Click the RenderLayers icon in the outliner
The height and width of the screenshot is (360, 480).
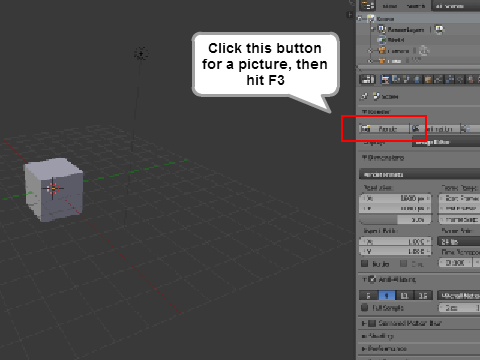coord(382,29)
